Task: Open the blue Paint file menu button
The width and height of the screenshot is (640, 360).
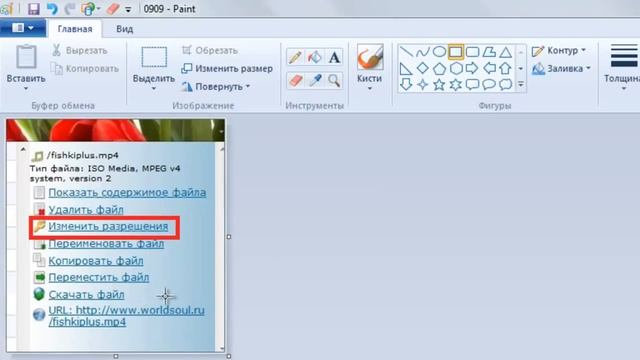Action: click(x=23, y=28)
